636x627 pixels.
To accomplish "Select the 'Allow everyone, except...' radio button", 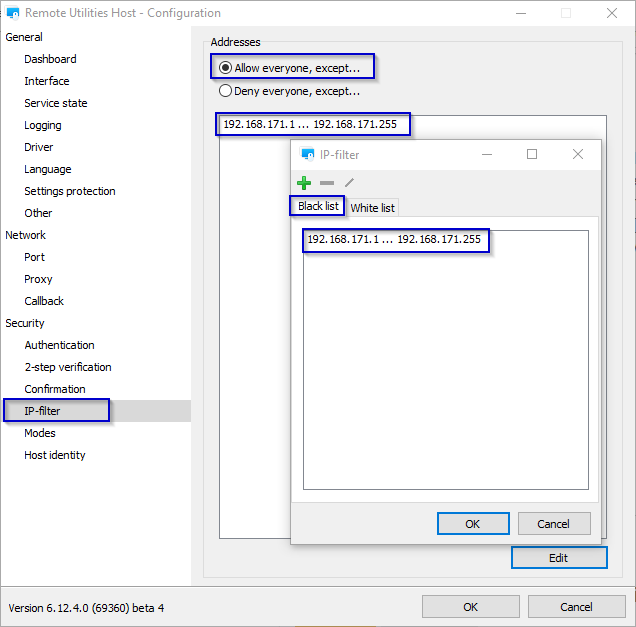I will coord(226,68).
